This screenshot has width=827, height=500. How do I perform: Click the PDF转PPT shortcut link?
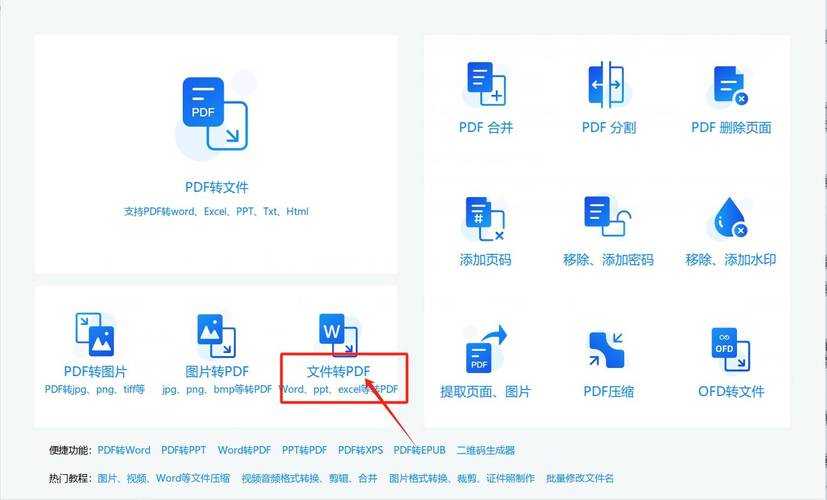184,450
